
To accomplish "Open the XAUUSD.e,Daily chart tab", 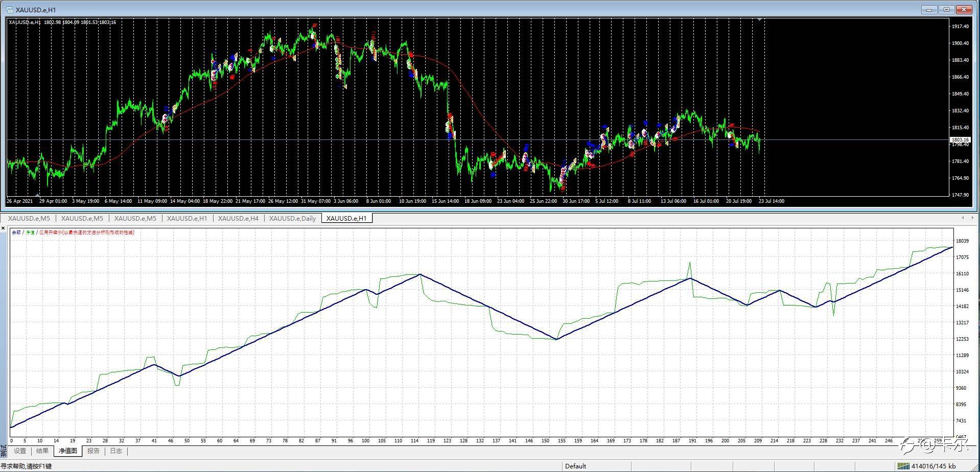I will pos(292,219).
